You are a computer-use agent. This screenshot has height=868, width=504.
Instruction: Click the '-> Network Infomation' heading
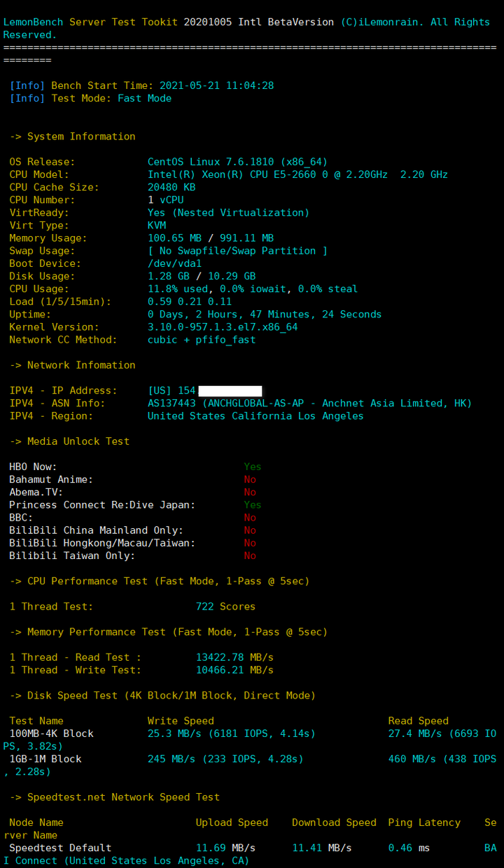[x=73, y=365]
